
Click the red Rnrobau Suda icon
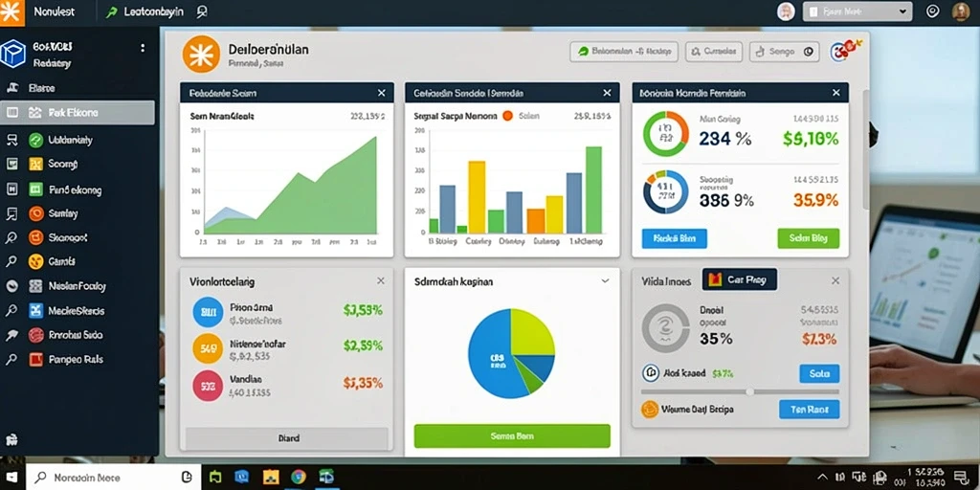pyautogui.click(x=36, y=335)
